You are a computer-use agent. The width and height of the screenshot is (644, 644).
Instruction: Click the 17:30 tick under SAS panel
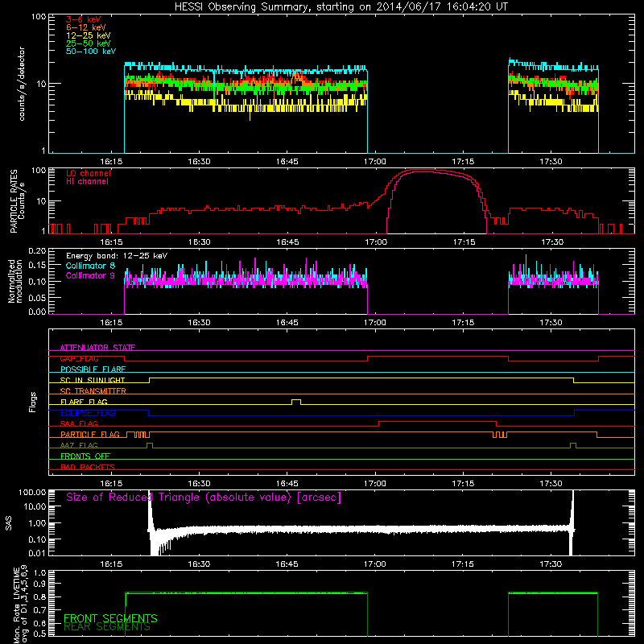(551, 564)
